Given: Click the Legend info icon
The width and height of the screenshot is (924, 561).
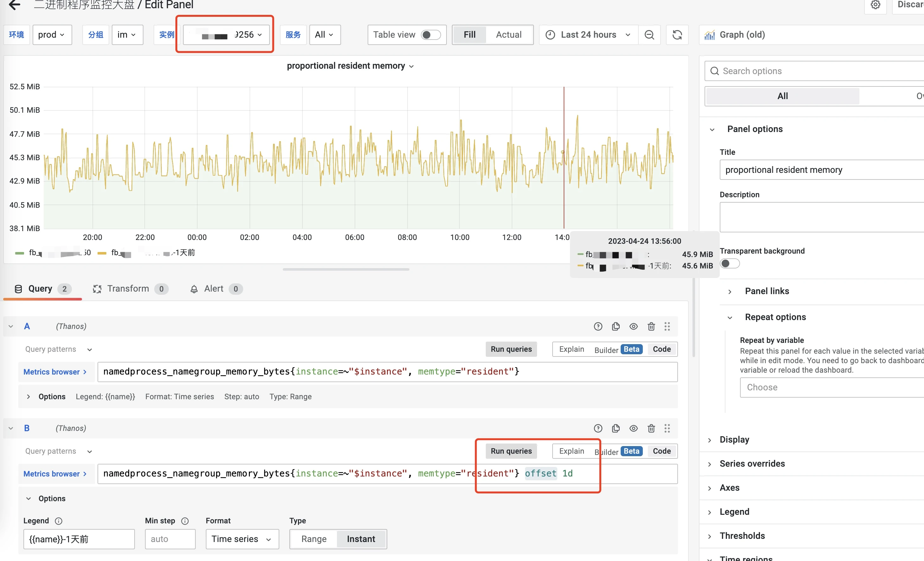Looking at the screenshot, I should [59, 521].
